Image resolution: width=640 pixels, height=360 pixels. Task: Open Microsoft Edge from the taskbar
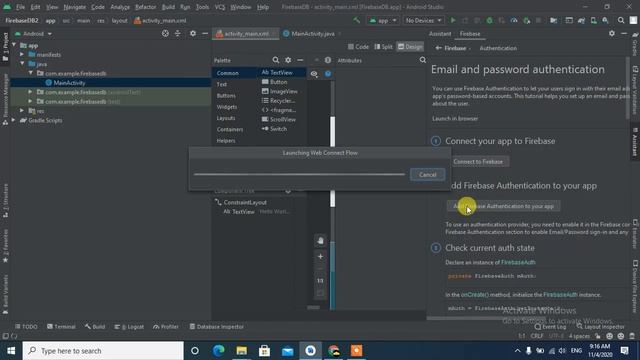pos(218,351)
